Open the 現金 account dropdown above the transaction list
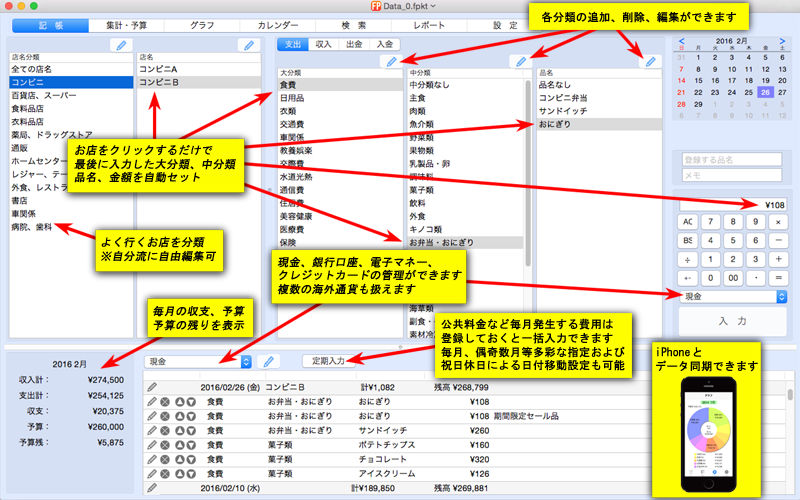This screenshot has height=500, width=800. 198,362
